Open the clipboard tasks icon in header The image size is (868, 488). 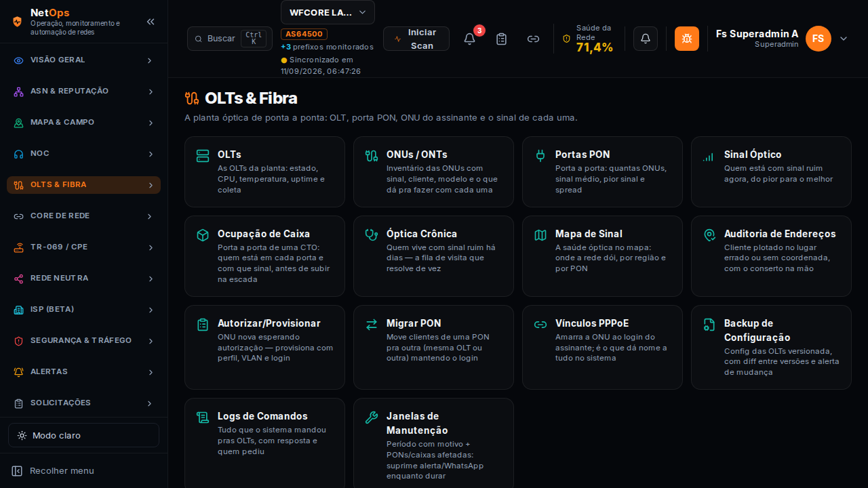502,39
